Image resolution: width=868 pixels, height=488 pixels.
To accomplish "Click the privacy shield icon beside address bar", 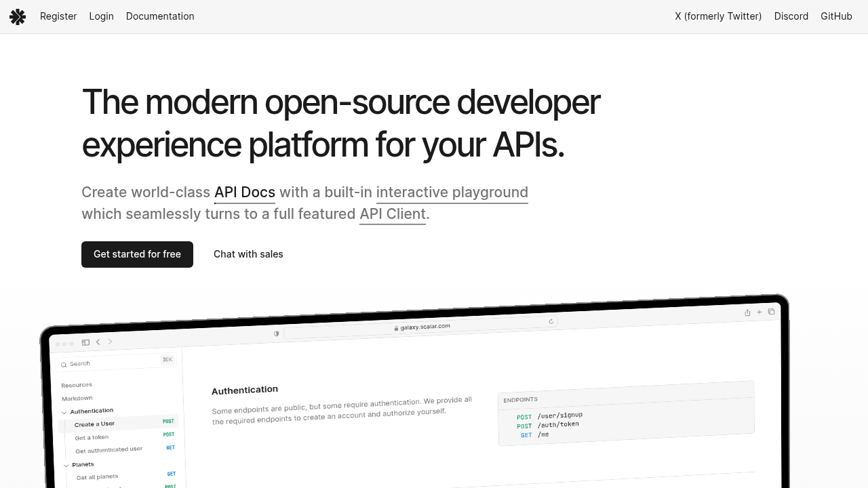I will coord(276,333).
